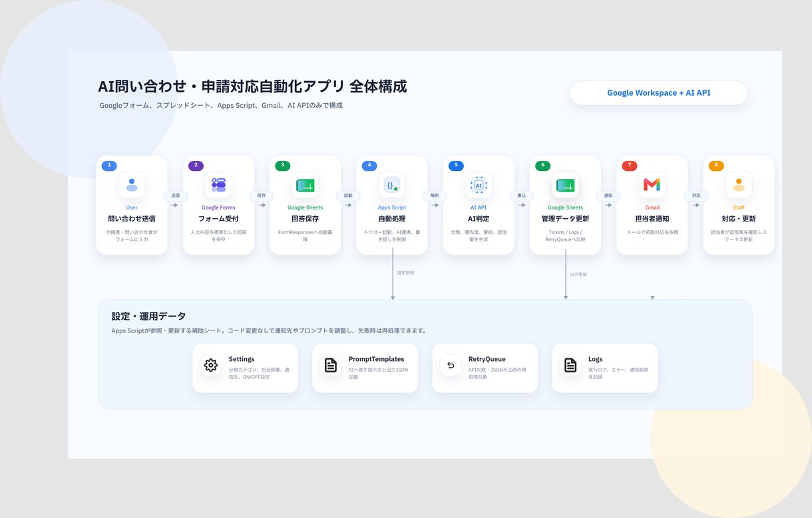This screenshot has height=518, width=812.
Task: Click the 通知 connector label
Action: pos(608,196)
